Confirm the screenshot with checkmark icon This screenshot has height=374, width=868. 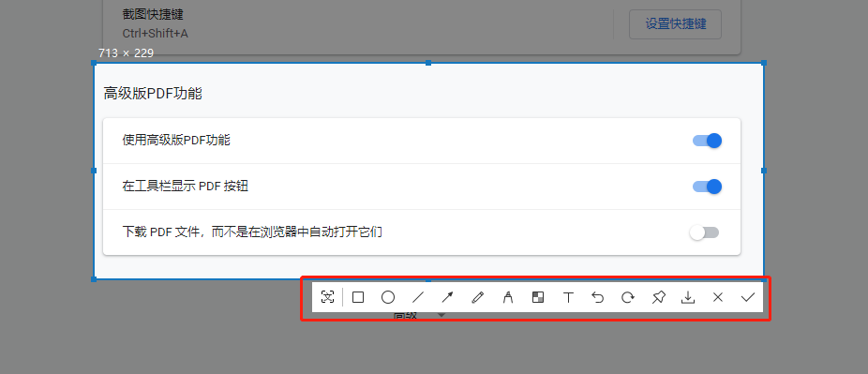(x=748, y=298)
